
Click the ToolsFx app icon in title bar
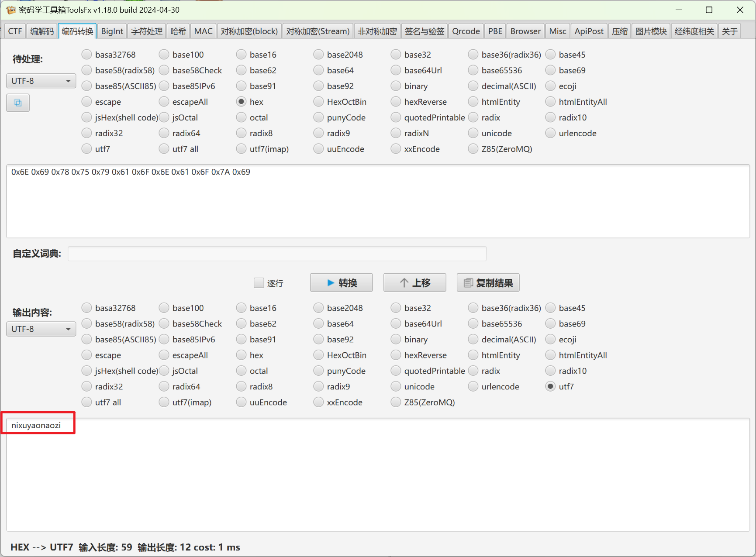(10, 10)
